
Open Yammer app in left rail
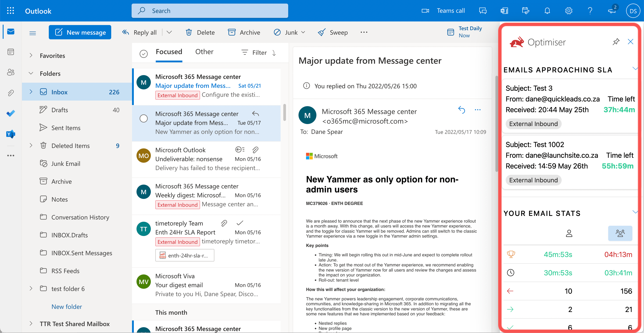(11, 134)
